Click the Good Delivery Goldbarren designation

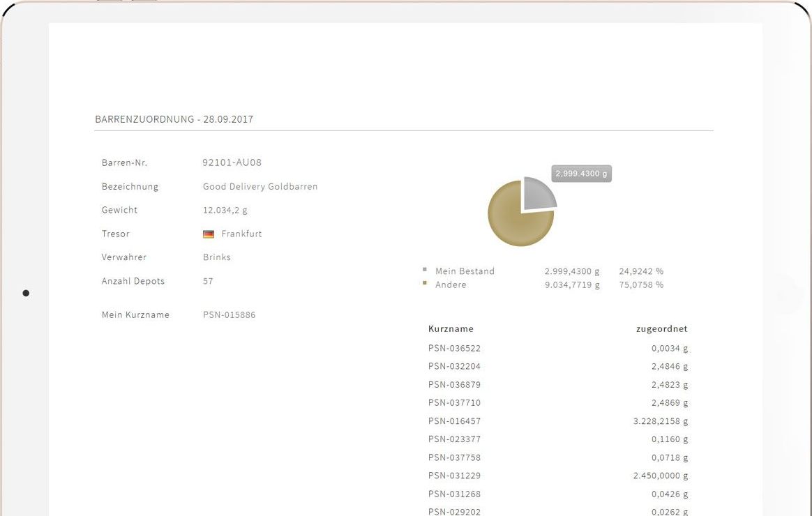(260, 186)
